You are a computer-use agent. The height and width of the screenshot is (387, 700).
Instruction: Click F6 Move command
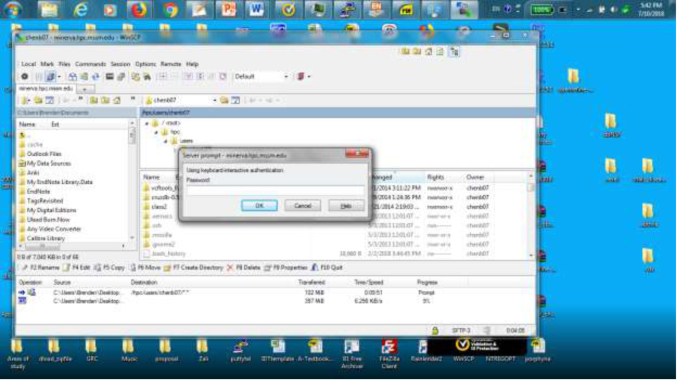[145, 268]
